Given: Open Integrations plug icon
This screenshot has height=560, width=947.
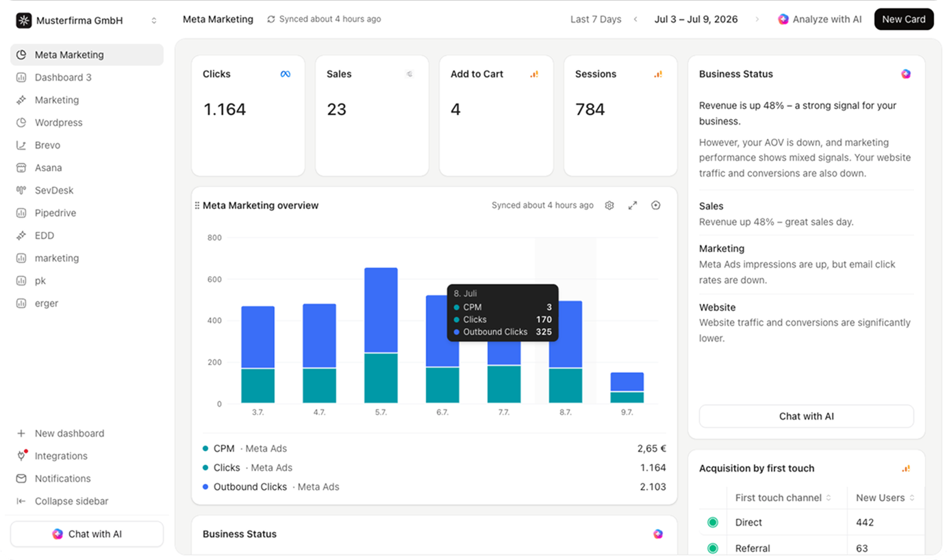Looking at the screenshot, I should (x=21, y=456).
